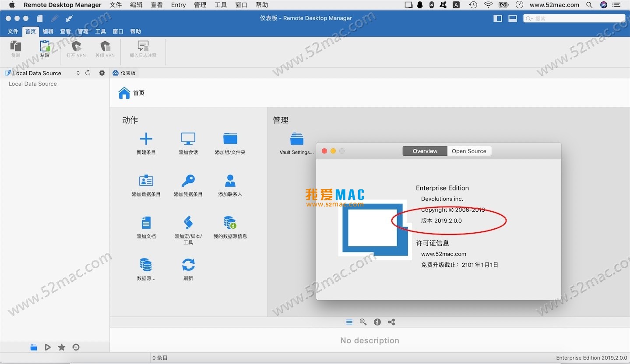This screenshot has height=364, width=630.
Task: Select 添加凭据条目 key icon
Action: (x=188, y=181)
